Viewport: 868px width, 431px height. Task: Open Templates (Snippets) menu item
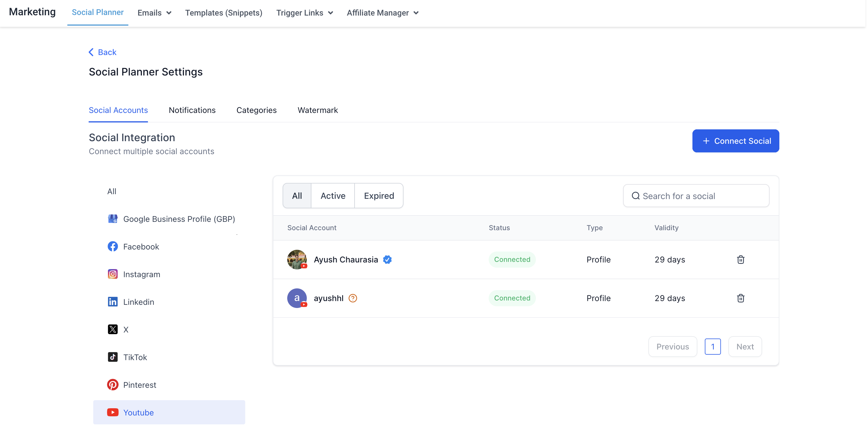click(x=224, y=13)
